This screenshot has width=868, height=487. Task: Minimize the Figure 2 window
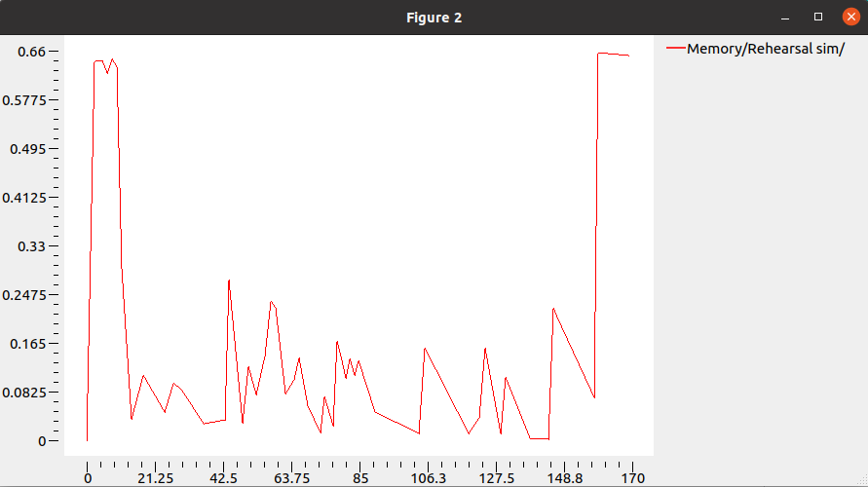(786, 18)
